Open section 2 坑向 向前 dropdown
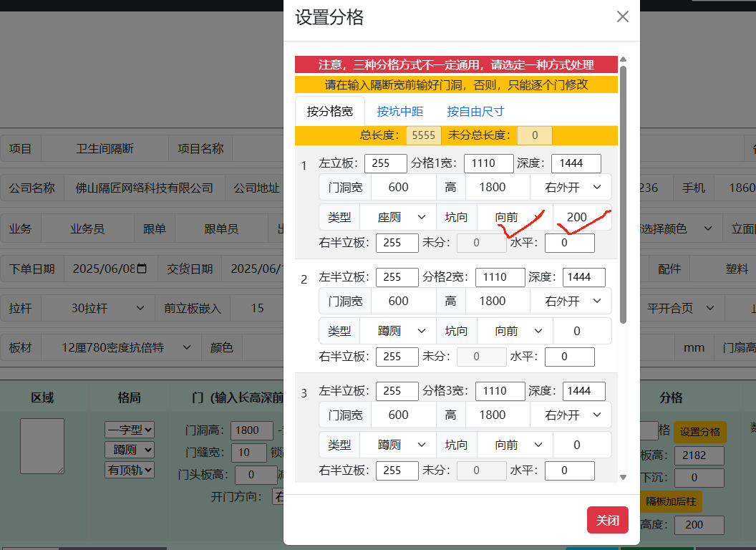 point(515,331)
